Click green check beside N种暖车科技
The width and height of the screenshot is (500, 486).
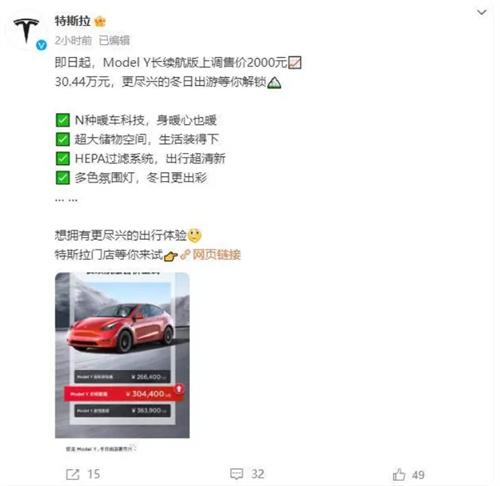(x=63, y=120)
